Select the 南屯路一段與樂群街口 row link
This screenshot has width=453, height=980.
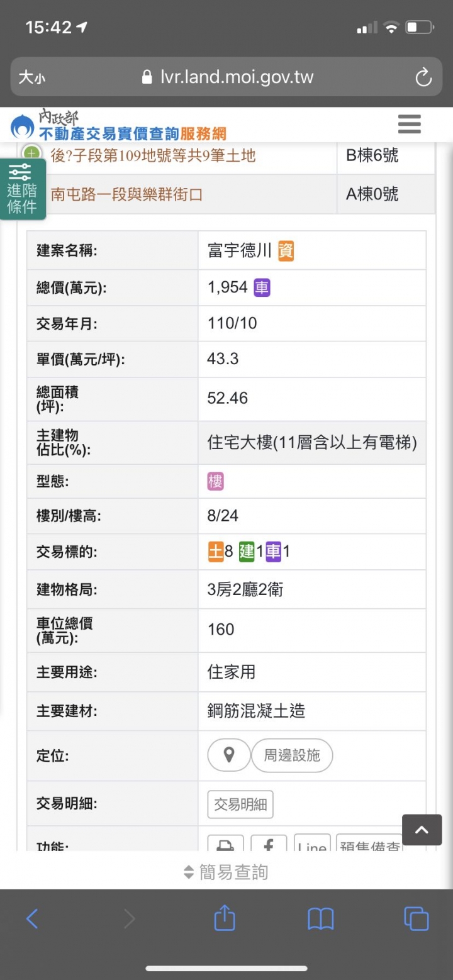point(126,194)
